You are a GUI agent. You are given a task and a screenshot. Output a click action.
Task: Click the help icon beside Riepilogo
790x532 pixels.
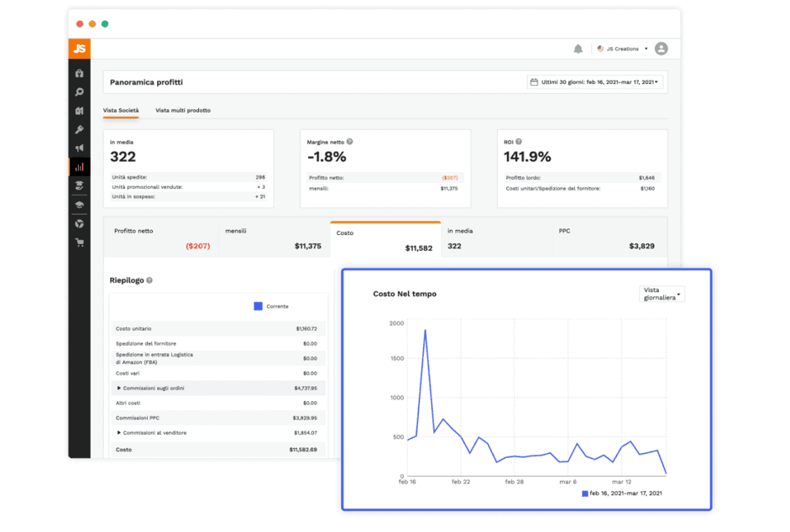click(x=149, y=280)
